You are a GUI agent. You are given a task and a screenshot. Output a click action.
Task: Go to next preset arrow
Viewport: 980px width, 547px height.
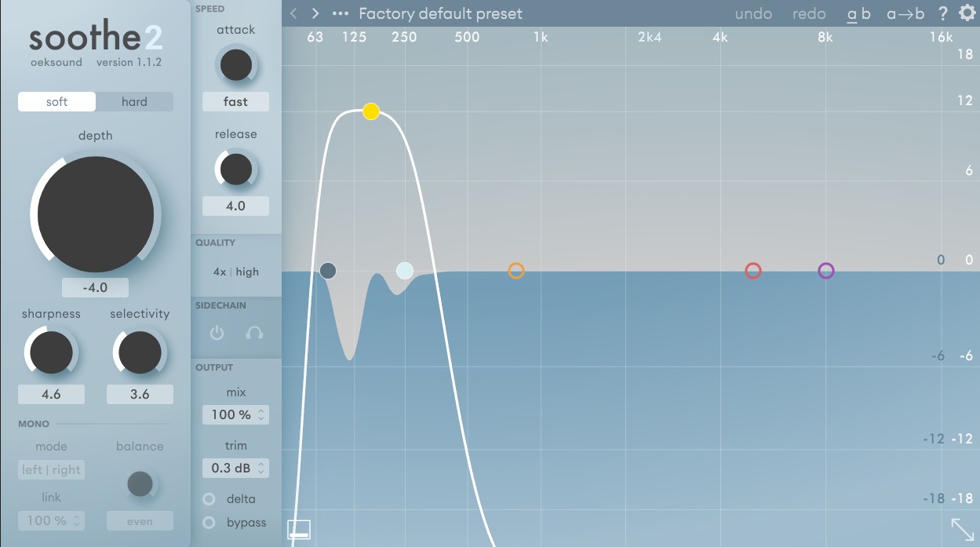coord(315,13)
